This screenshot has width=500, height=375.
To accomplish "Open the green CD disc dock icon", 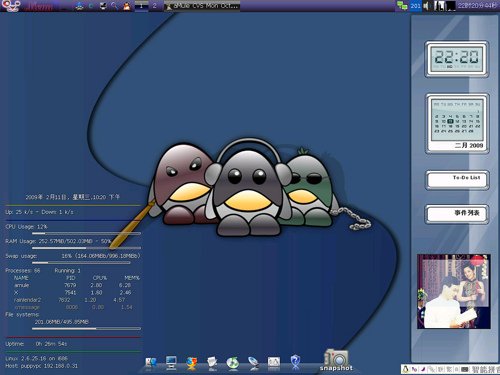I will [233, 363].
